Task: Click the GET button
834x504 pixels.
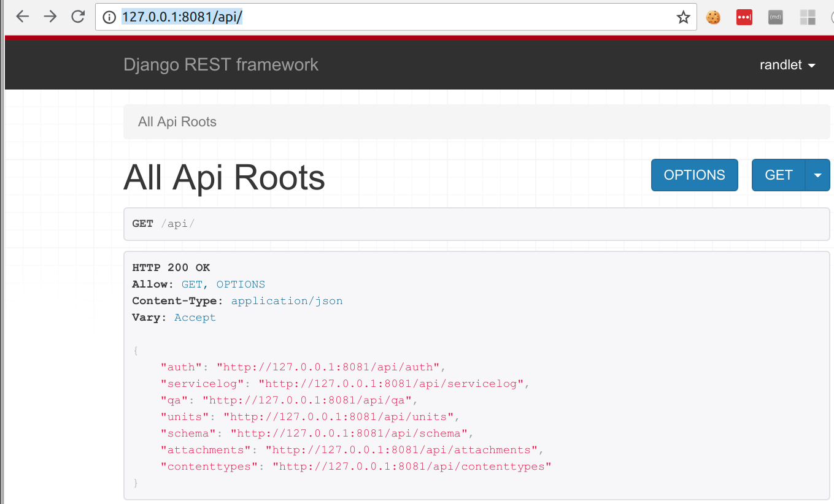Action: click(x=779, y=175)
